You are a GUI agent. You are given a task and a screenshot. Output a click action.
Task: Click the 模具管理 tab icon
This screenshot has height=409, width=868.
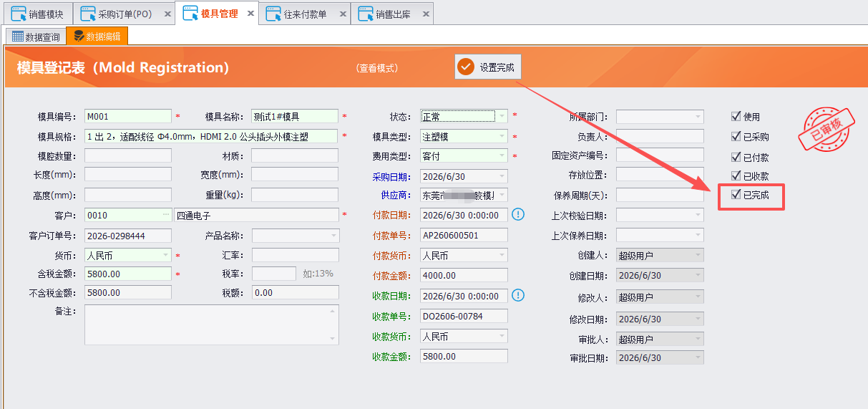point(191,13)
